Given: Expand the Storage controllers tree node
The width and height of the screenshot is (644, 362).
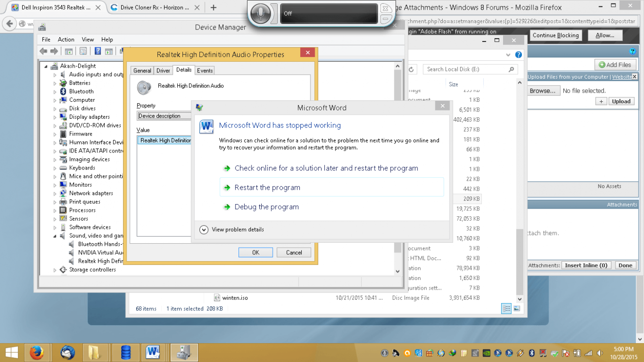Looking at the screenshot, I should [55, 270].
